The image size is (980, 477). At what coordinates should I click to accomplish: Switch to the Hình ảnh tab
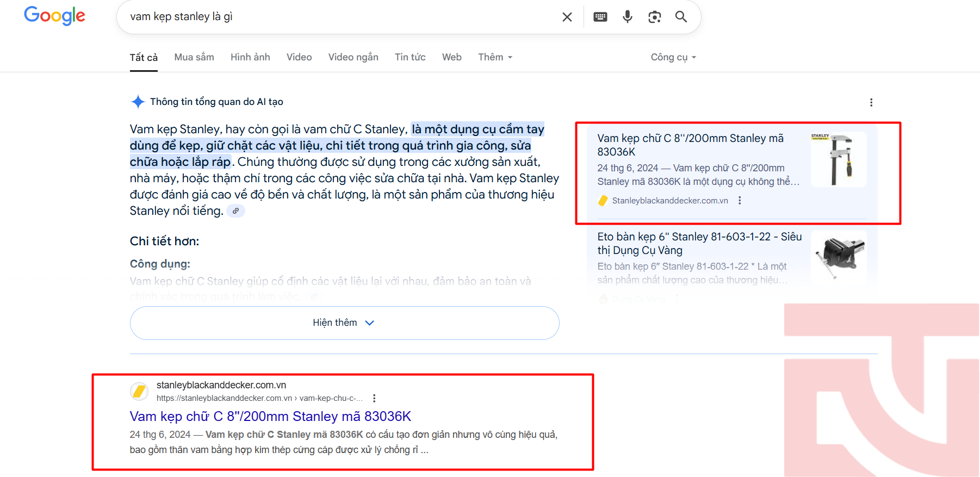click(x=250, y=57)
